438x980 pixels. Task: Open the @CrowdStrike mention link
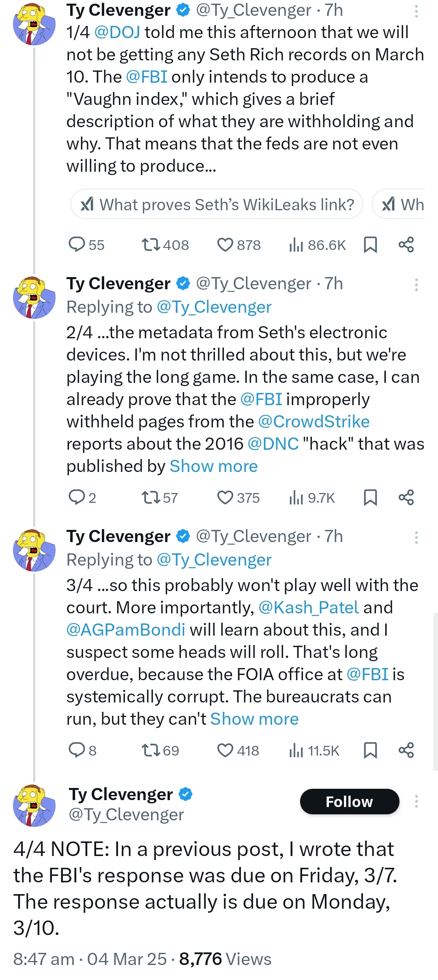coord(313,421)
